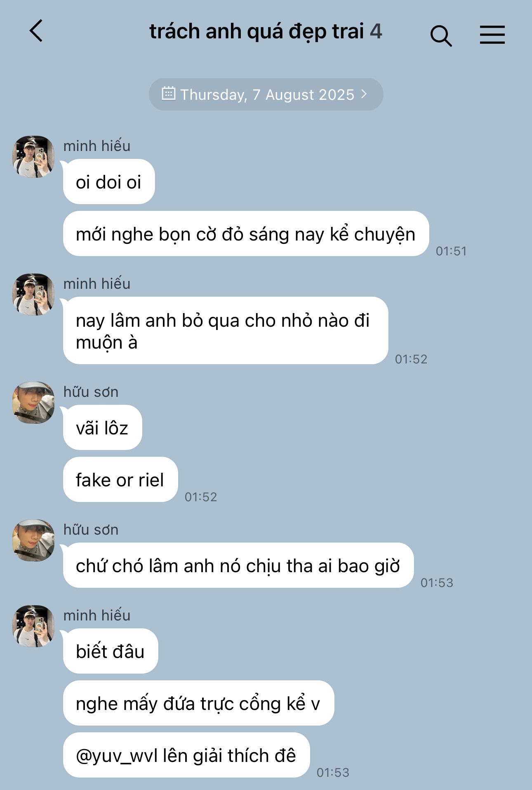Click the @yuv_wvl mention message
The image size is (532, 790).
[x=186, y=755]
